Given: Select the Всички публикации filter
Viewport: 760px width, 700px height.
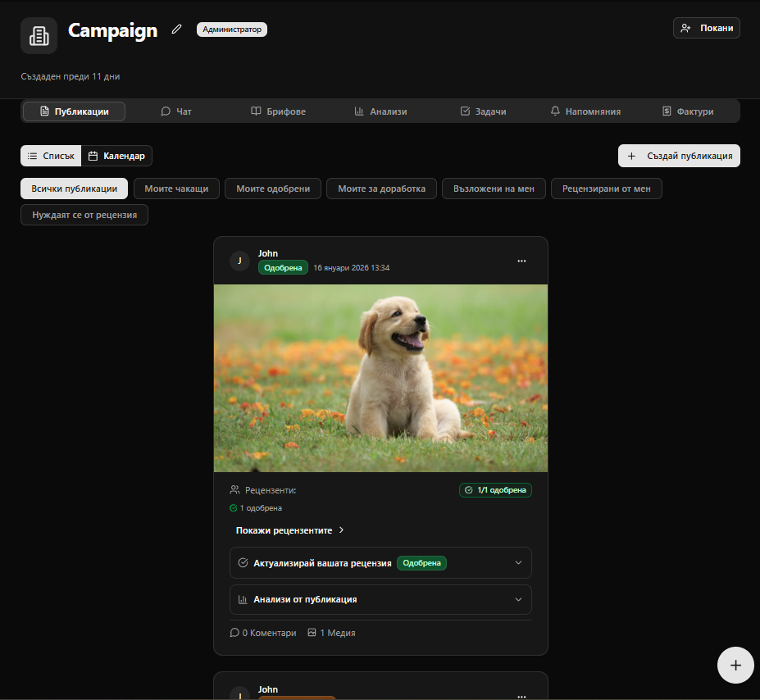Looking at the screenshot, I should (x=74, y=189).
